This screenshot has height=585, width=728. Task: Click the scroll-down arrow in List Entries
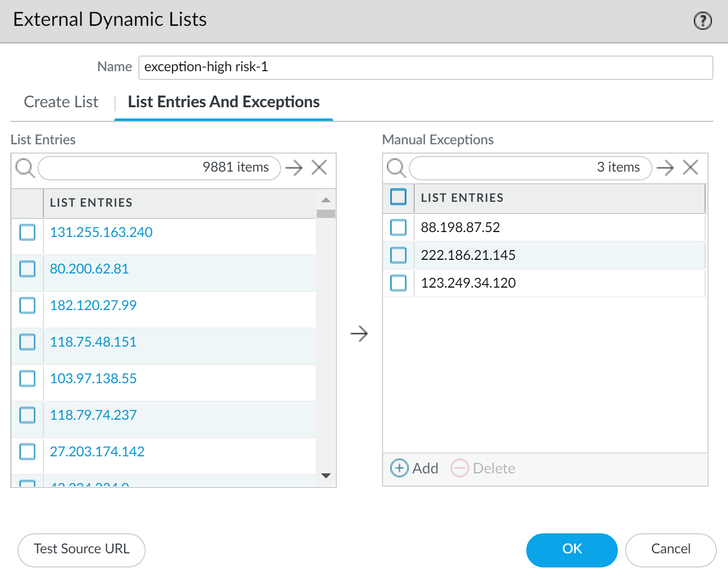[x=326, y=476]
